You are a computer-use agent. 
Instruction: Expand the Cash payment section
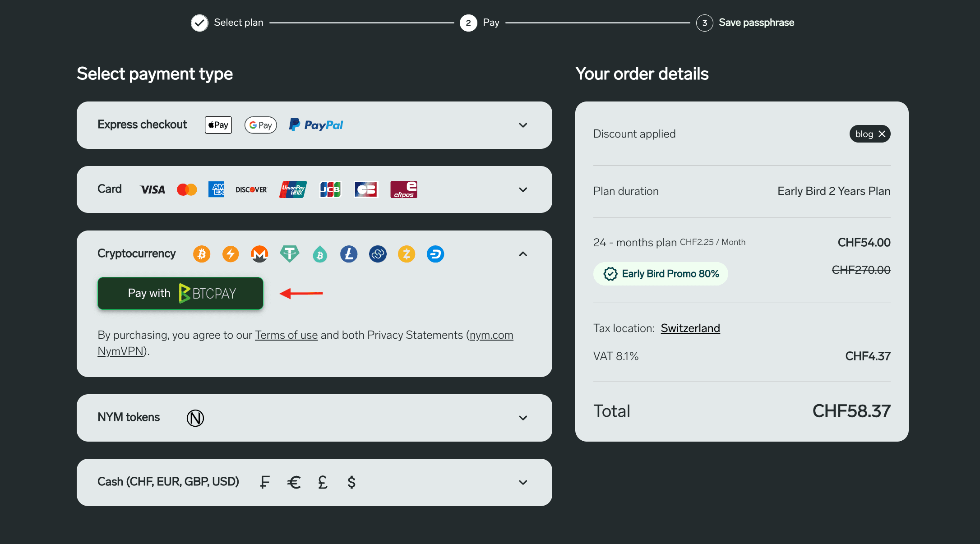[x=523, y=483]
